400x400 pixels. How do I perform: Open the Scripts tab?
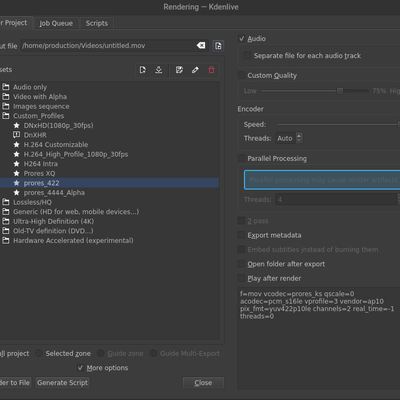[97, 23]
